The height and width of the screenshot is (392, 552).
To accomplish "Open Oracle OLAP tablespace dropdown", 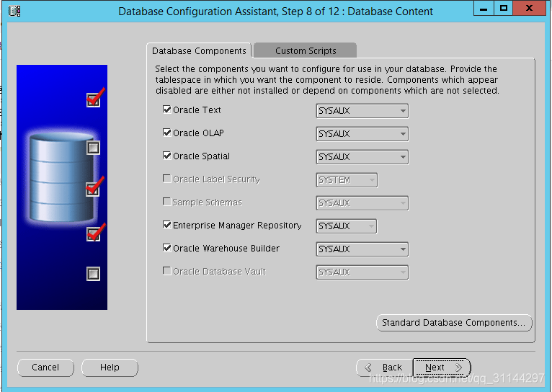I will coord(362,134).
